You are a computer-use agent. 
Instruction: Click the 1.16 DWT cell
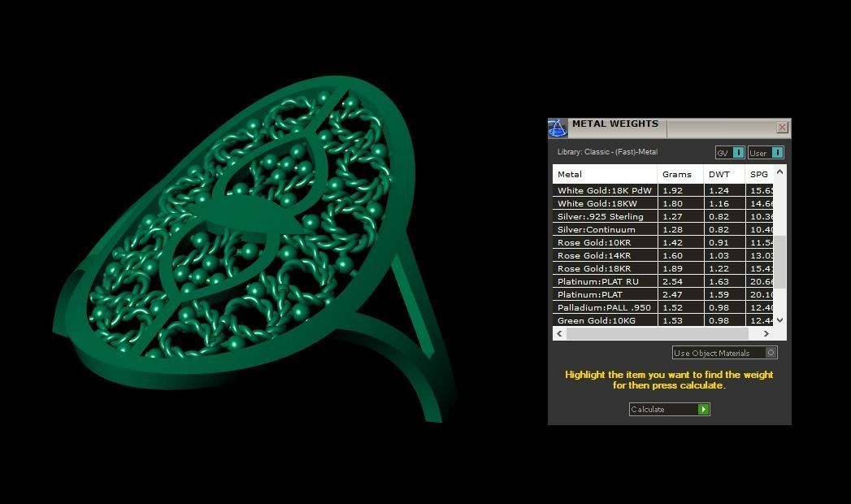tap(724, 203)
